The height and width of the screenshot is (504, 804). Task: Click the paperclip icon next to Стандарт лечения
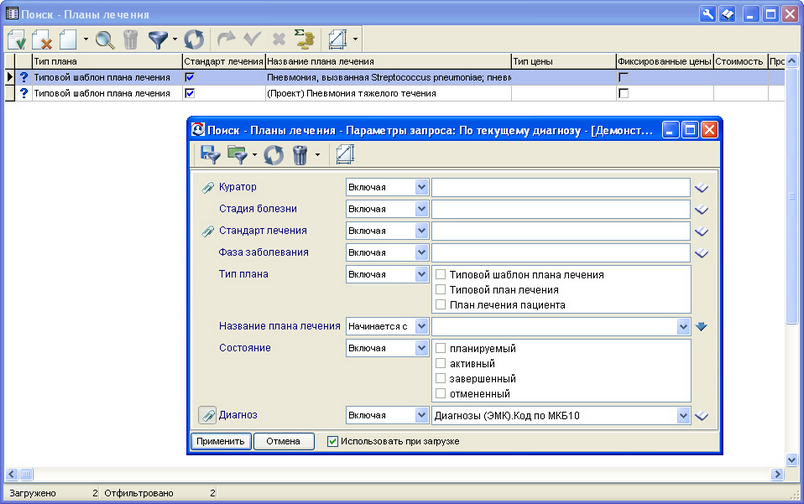point(208,231)
